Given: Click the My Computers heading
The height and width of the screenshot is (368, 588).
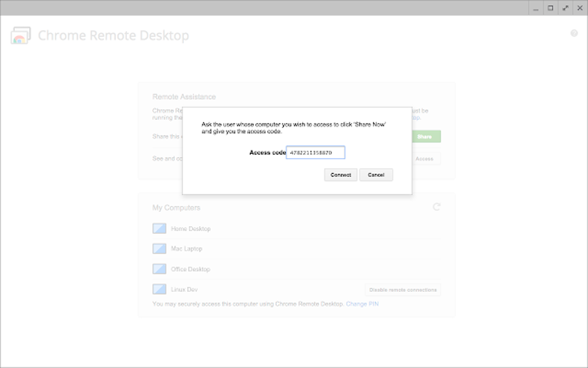Looking at the screenshot, I should (x=176, y=208).
